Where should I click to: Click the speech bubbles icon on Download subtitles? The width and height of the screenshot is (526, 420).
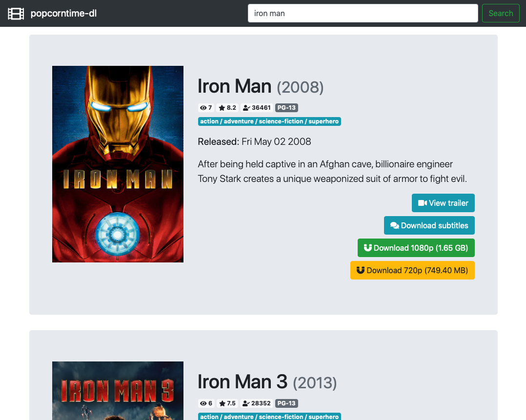pyautogui.click(x=394, y=225)
